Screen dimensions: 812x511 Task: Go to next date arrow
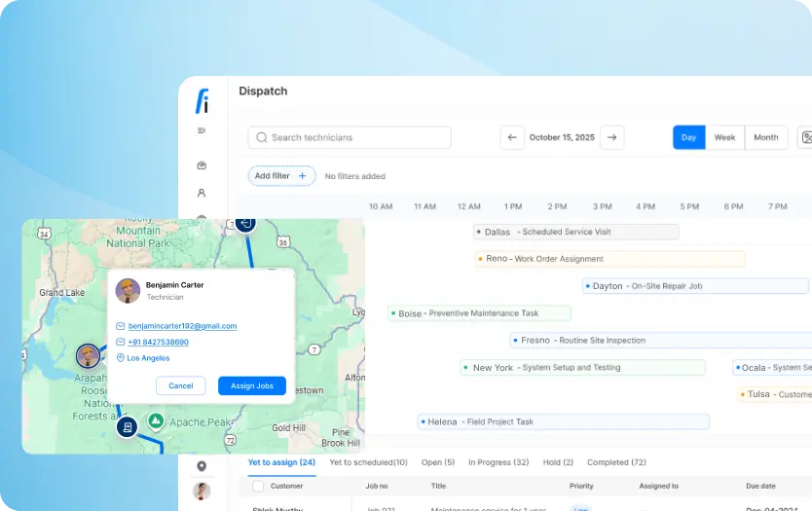click(x=612, y=137)
